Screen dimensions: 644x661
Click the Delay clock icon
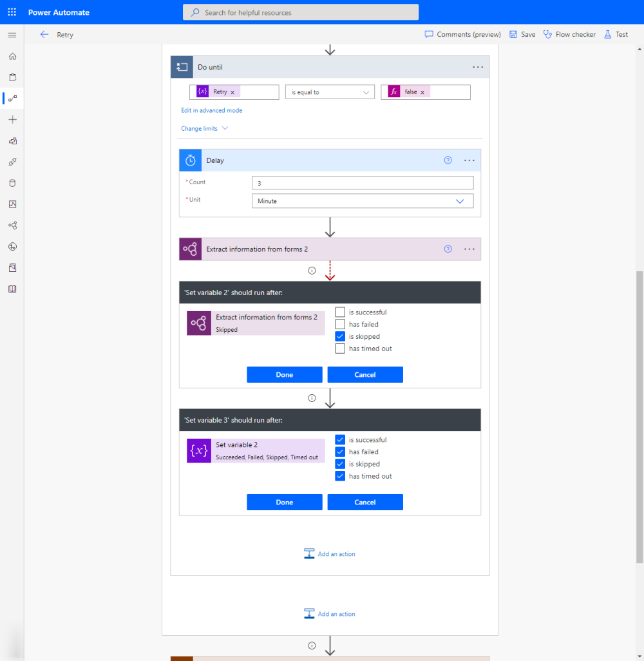(x=191, y=160)
